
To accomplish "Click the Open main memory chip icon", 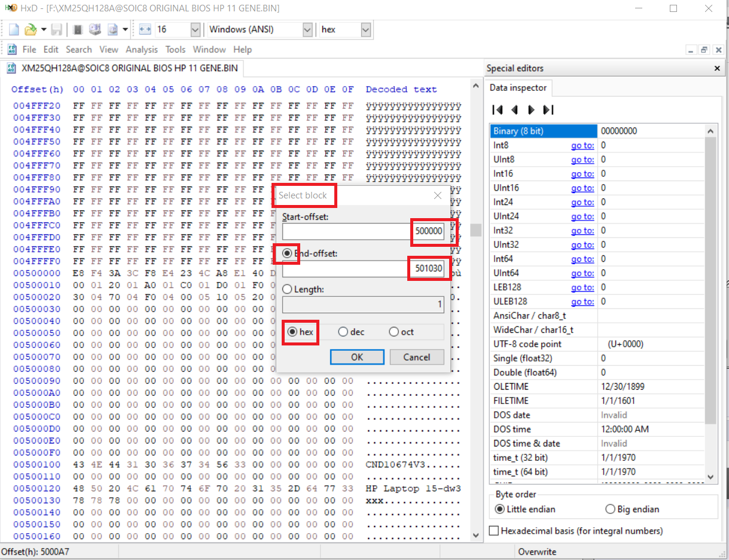I will (78, 29).
